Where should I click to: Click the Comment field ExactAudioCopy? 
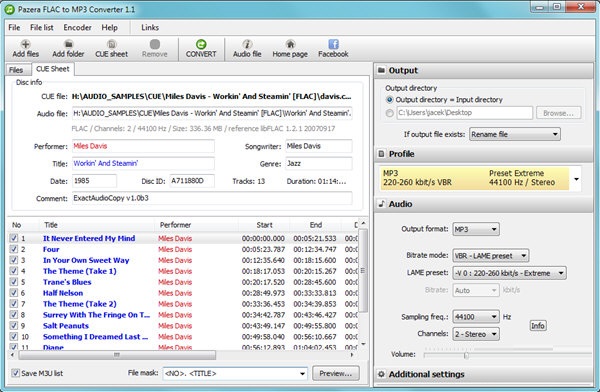(x=212, y=198)
